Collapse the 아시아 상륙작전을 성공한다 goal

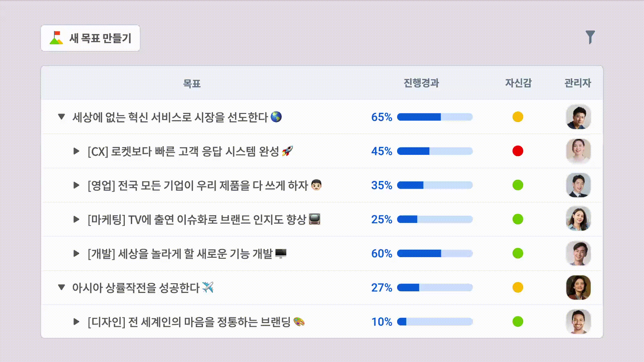tap(61, 288)
